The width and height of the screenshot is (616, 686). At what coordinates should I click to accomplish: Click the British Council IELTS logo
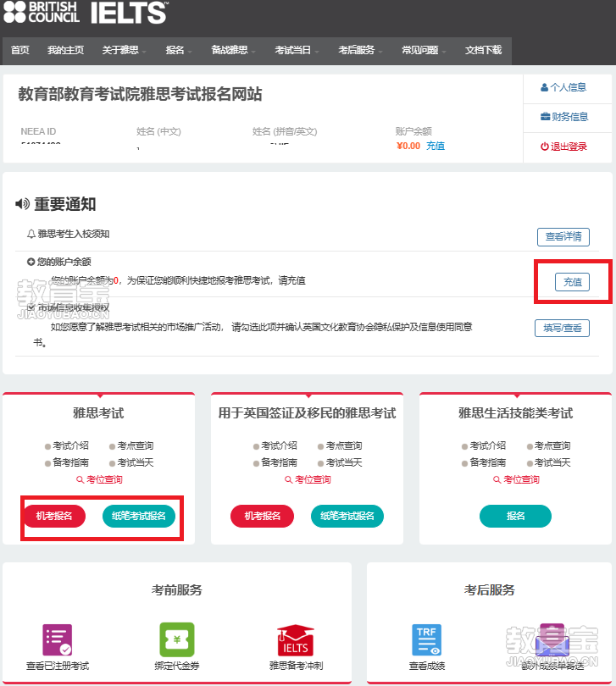pos(86,12)
